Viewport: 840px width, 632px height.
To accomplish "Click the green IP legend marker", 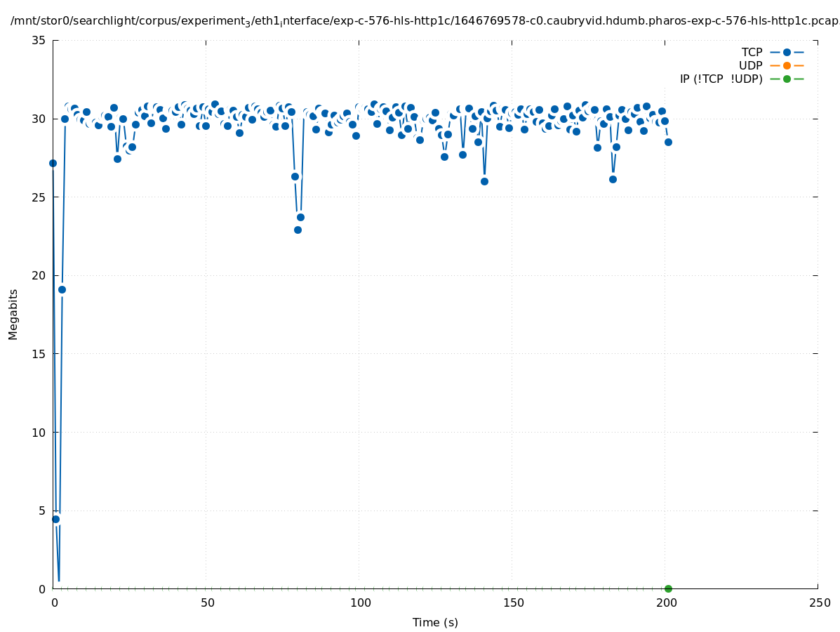I will tap(787, 79).
